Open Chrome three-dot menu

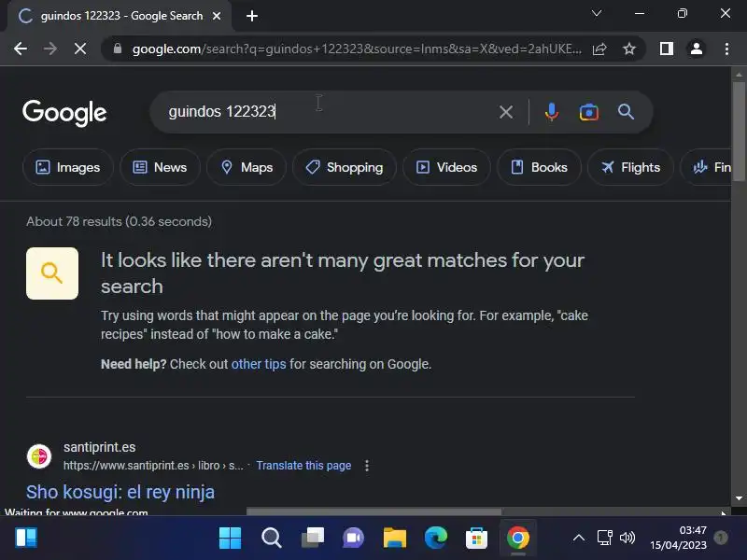tap(726, 49)
